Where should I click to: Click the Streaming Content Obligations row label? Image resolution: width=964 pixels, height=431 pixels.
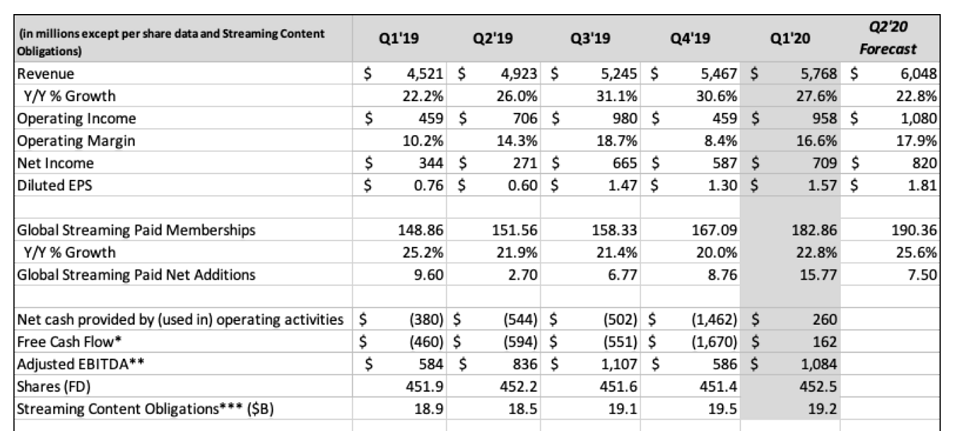(140, 409)
